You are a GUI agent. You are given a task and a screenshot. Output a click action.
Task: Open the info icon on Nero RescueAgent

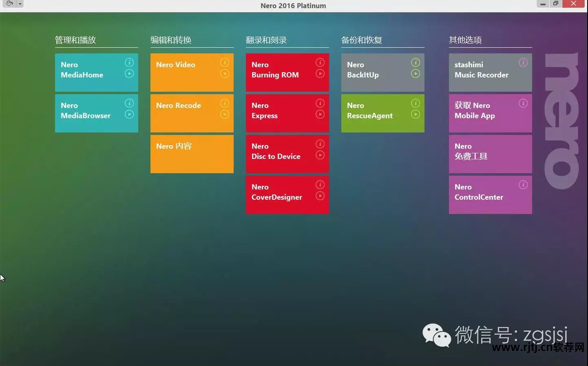416,103
